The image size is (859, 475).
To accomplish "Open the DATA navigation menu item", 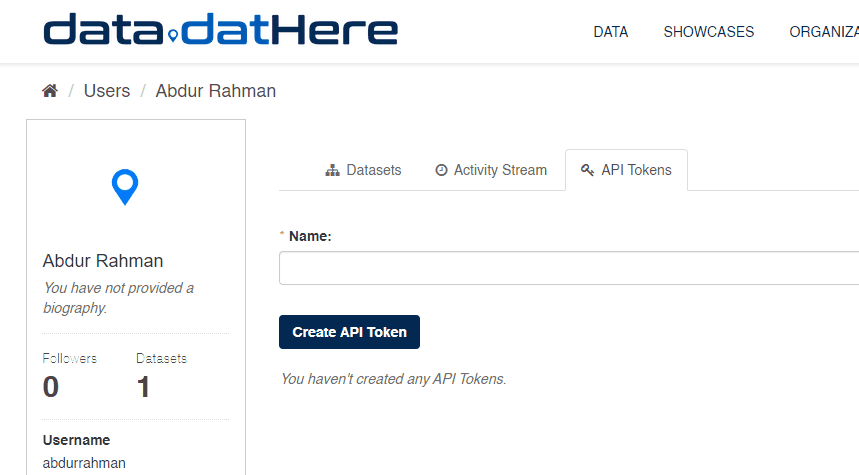I will tap(610, 32).
